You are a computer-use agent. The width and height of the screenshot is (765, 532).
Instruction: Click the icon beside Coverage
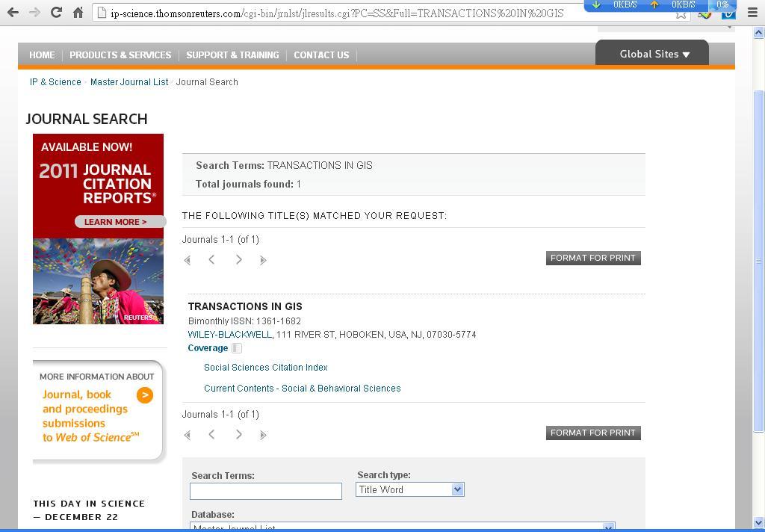click(x=237, y=348)
